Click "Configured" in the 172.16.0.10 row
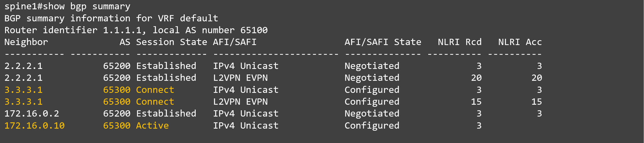 pyautogui.click(x=372, y=126)
